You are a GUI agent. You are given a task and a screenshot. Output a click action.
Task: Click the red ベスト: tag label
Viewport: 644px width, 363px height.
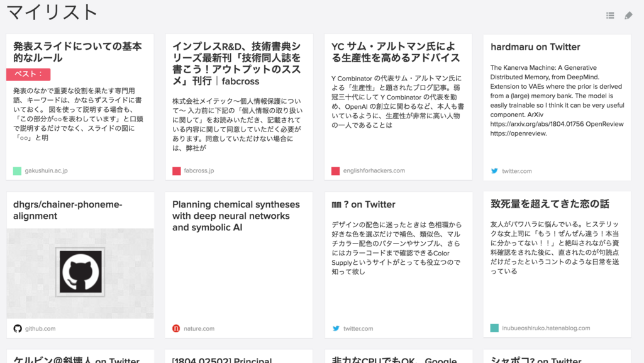(28, 74)
